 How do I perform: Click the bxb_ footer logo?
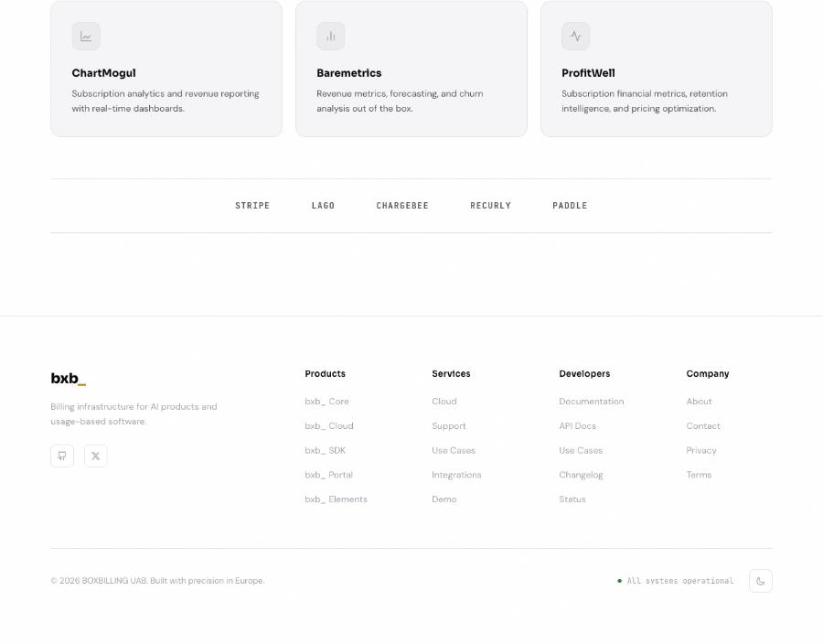[x=69, y=379]
